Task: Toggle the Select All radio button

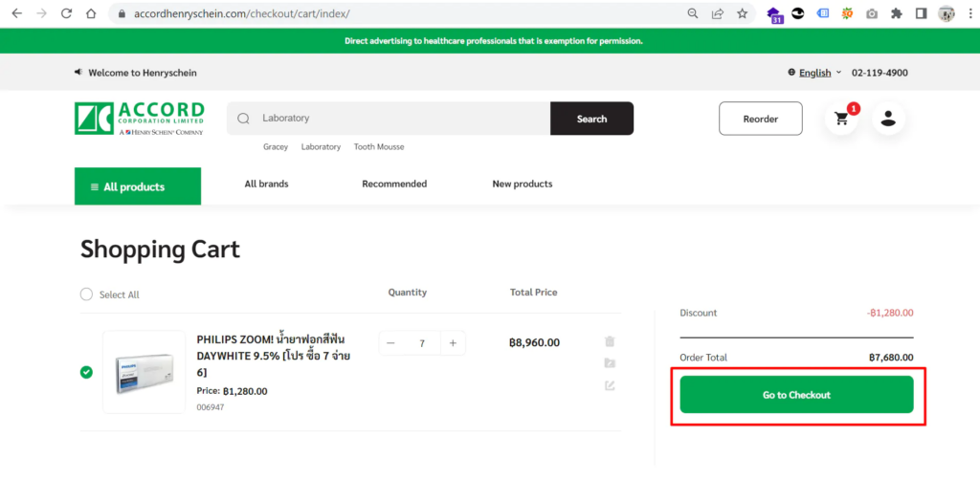Action: coord(87,295)
